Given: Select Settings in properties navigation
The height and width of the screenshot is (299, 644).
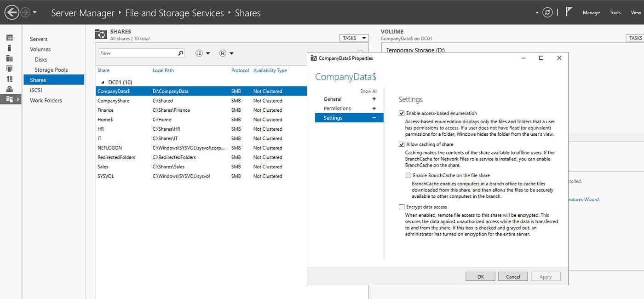Looking at the screenshot, I should click(349, 118).
